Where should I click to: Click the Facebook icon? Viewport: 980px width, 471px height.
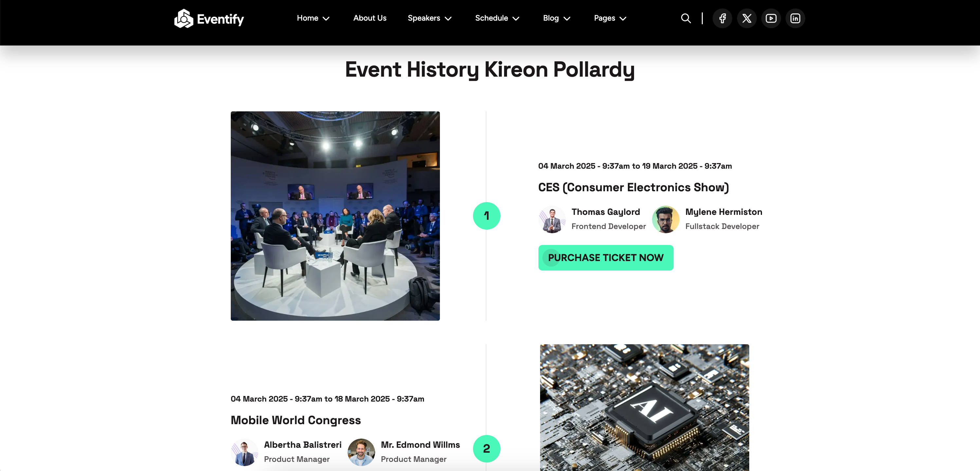point(722,18)
